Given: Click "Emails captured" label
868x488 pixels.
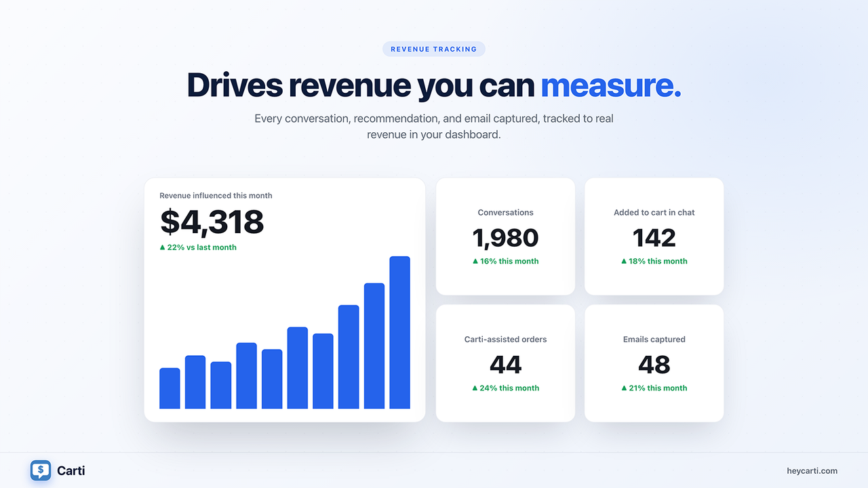Looking at the screenshot, I should [654, 340].
